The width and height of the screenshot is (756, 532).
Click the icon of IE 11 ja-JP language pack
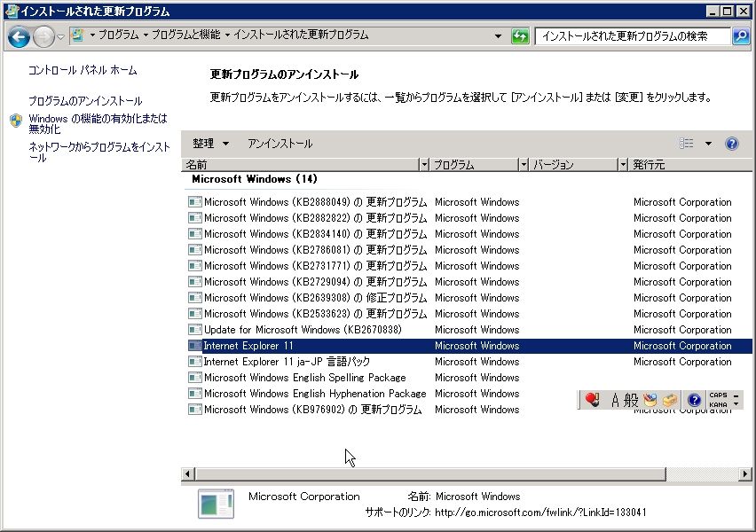click(195, 362)
